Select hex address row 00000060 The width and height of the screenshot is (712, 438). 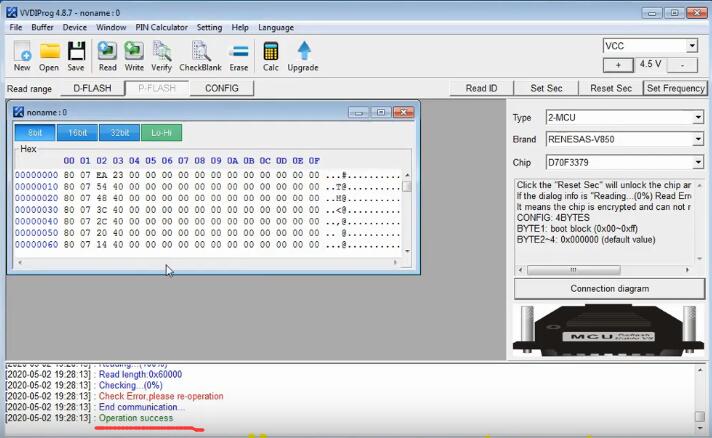pos(36,244)
